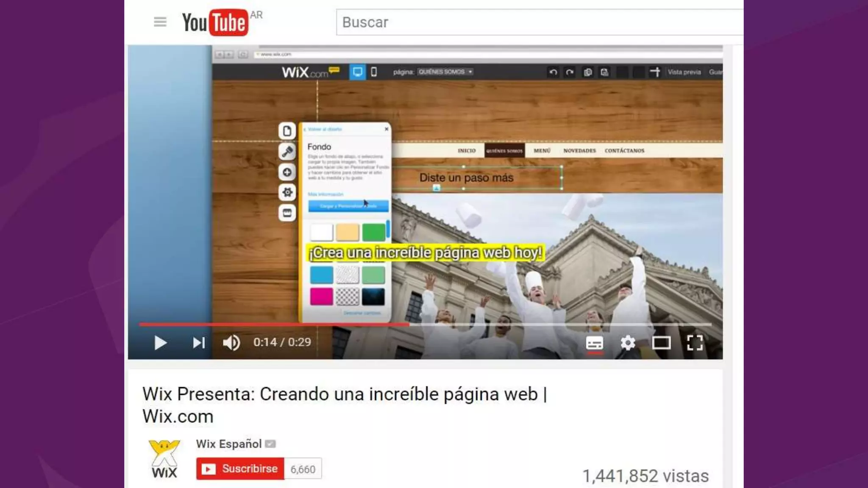This screenshot has height=488, width=868.
Task: Close the Fondo panel
Action: (386, 129)
